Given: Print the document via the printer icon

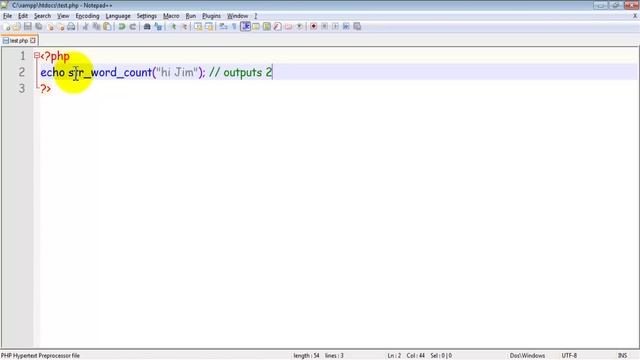Looking at the screenshot, I should [x=71, y=27].
